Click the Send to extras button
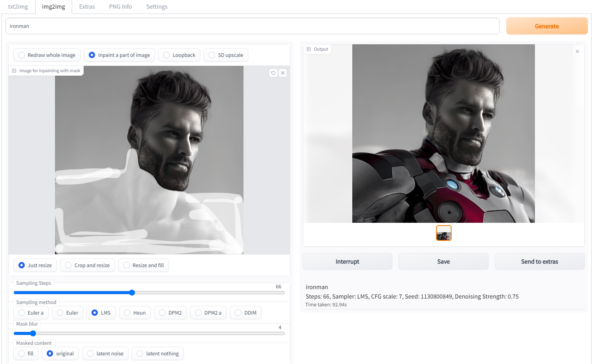Viewport: 595px width, 364px height. (x=540, y=261)
